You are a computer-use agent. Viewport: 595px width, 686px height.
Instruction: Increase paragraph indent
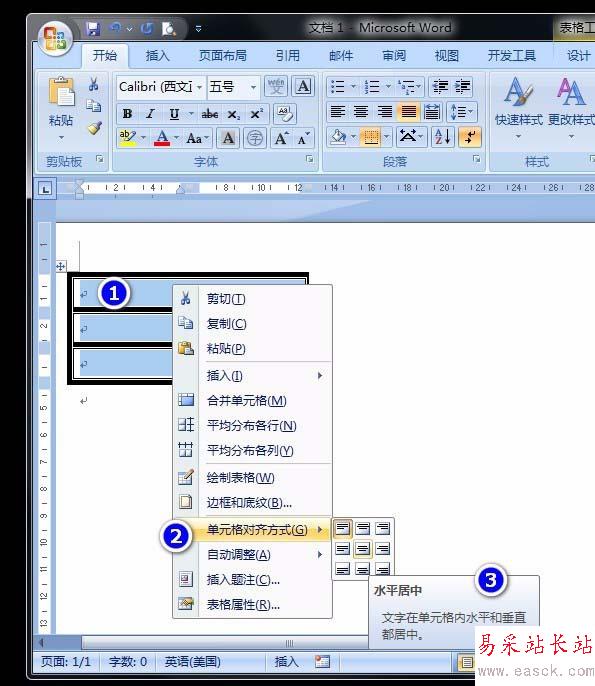[462, 87]
